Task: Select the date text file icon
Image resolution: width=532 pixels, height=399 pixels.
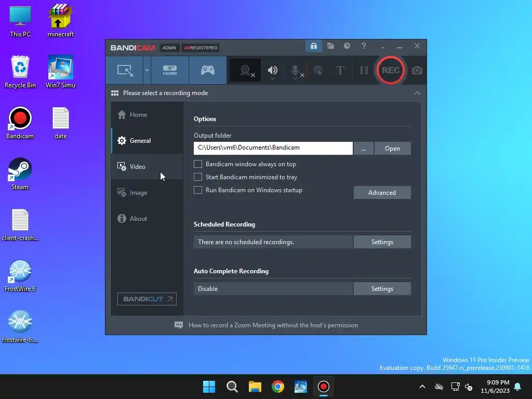Action: click(60, 123)
